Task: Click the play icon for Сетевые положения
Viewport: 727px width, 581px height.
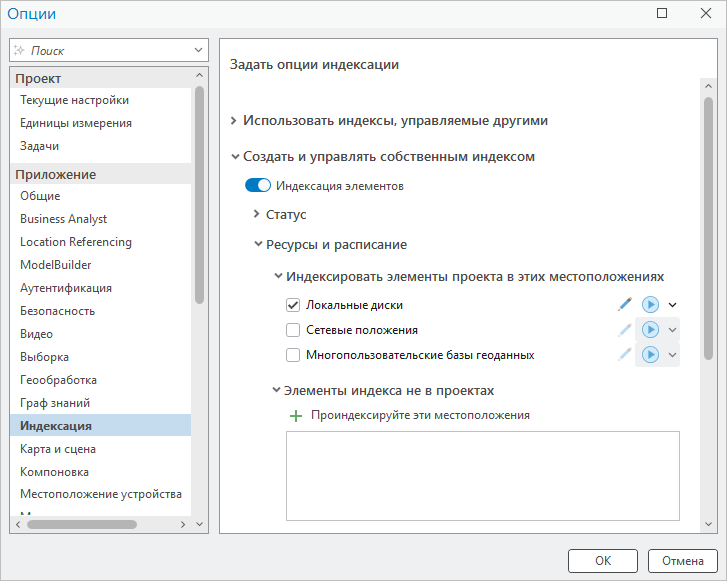Action: pos(650,330)
